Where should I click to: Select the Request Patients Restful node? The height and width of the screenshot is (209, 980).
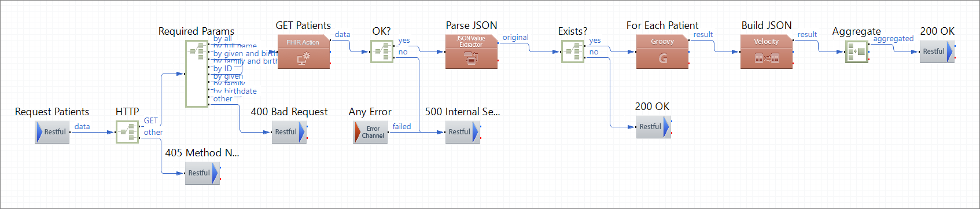pyautogui.click(x=53, y=132)
